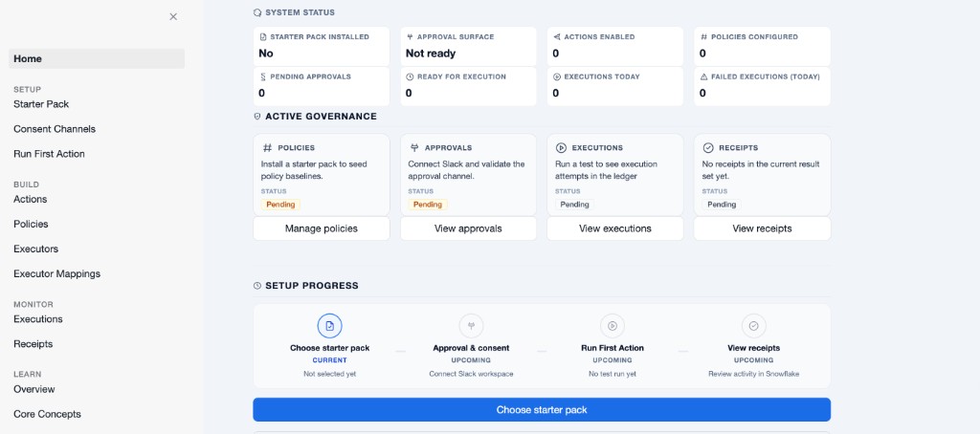The width and height of the screenshot is (980, 434).
Task: Click the blue Choose starter pack button
Action: [x=542, y=410]
